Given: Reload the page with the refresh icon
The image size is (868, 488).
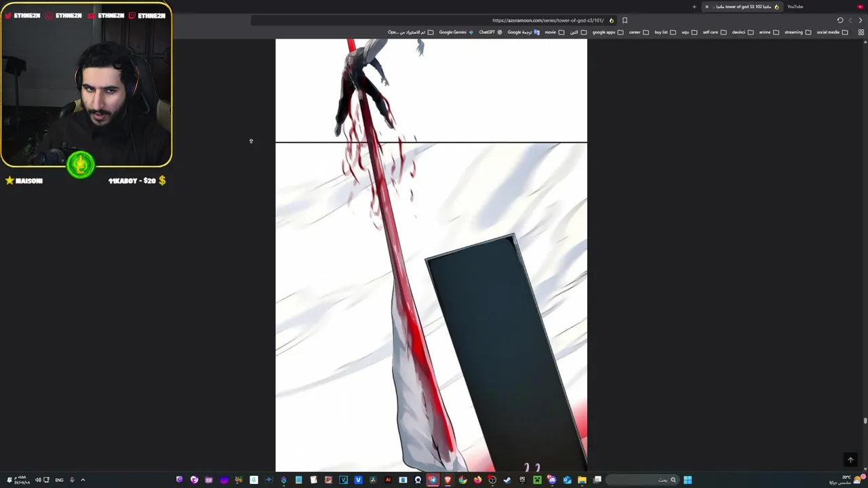Looking at the screenshot, I should pos(840,20).
